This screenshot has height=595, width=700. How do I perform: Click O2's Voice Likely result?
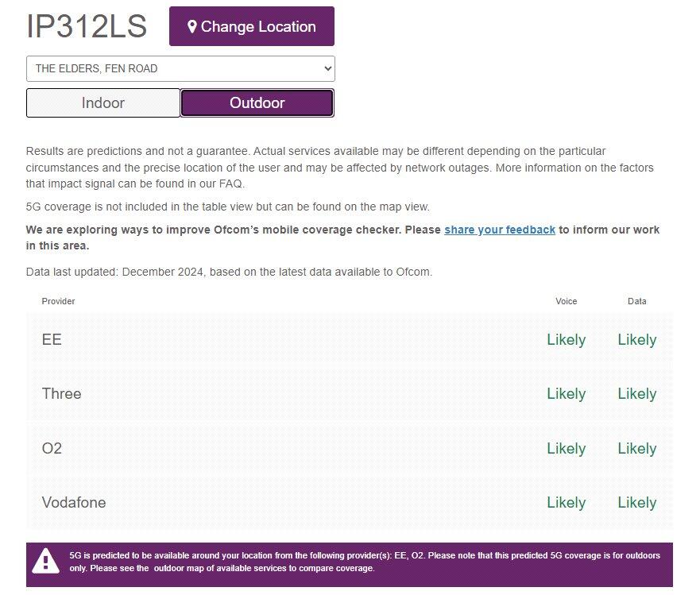click(x=566, y=449)
